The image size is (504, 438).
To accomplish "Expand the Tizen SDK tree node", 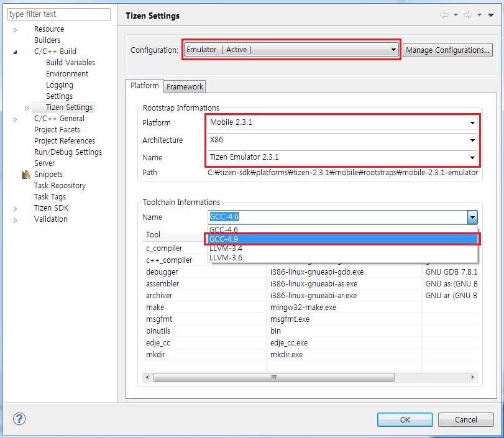I will tap(15, 209).
